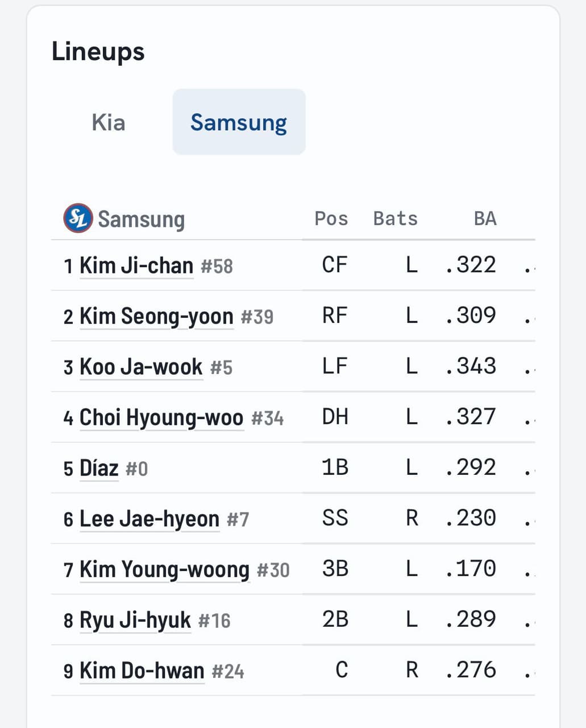Open Kim Young-woong player link
586x728 pixels.
click(x=164, y=569)
